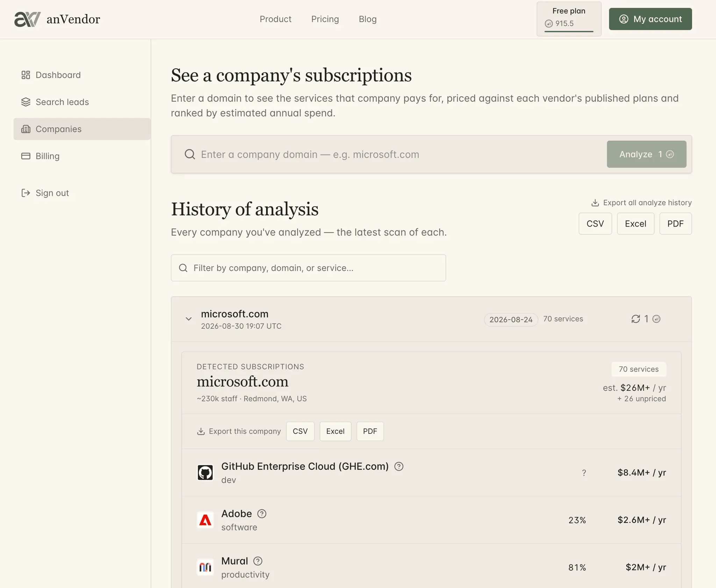Click the domain search magnifier icon
This screenshot has height=588, width=716.
coord(190,154)
